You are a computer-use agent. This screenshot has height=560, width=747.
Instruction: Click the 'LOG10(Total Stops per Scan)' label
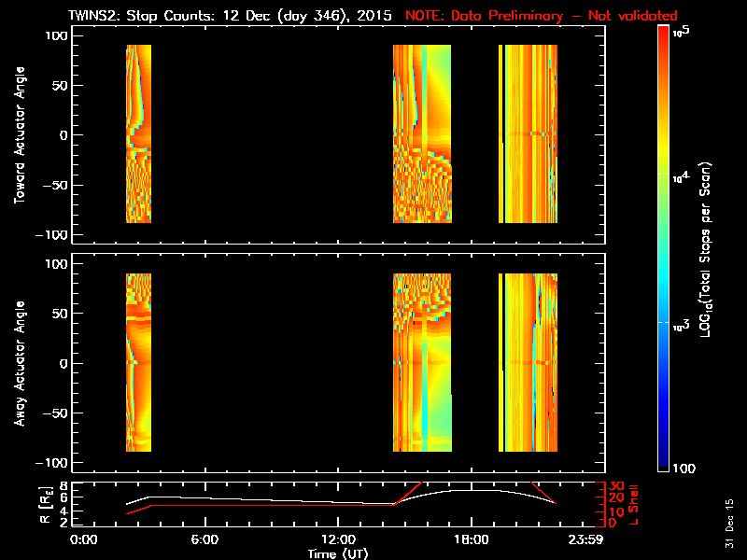click(x=706, y=249)
